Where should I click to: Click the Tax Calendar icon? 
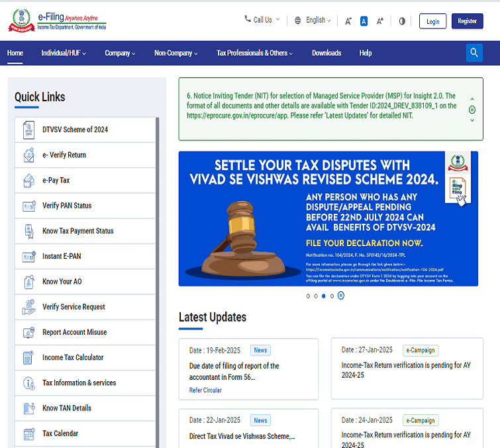(x=28, y=433)
